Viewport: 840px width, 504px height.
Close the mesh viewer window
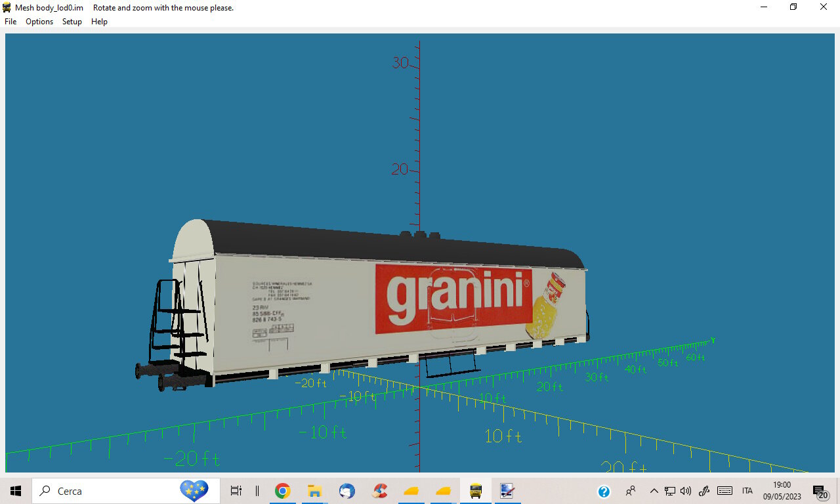pyautogui.click(x=824, y=7)
